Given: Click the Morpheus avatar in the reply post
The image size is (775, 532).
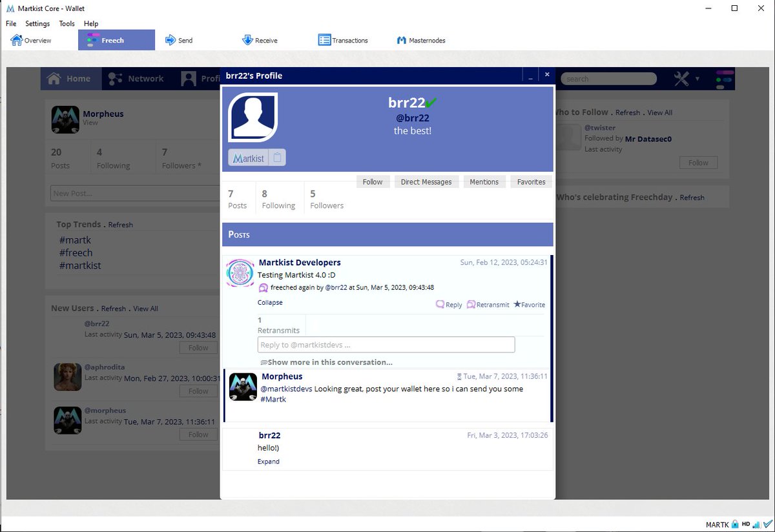Looking at the screenshot, I should (x=243, y=387).
